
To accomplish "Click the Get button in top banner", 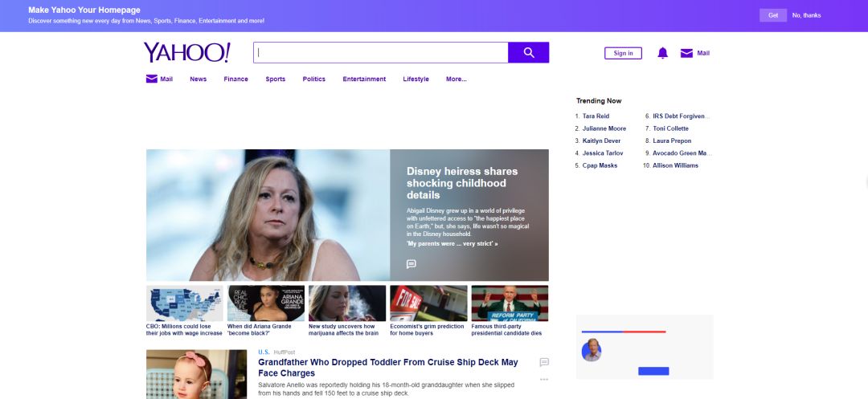I will tap(773, 15).
